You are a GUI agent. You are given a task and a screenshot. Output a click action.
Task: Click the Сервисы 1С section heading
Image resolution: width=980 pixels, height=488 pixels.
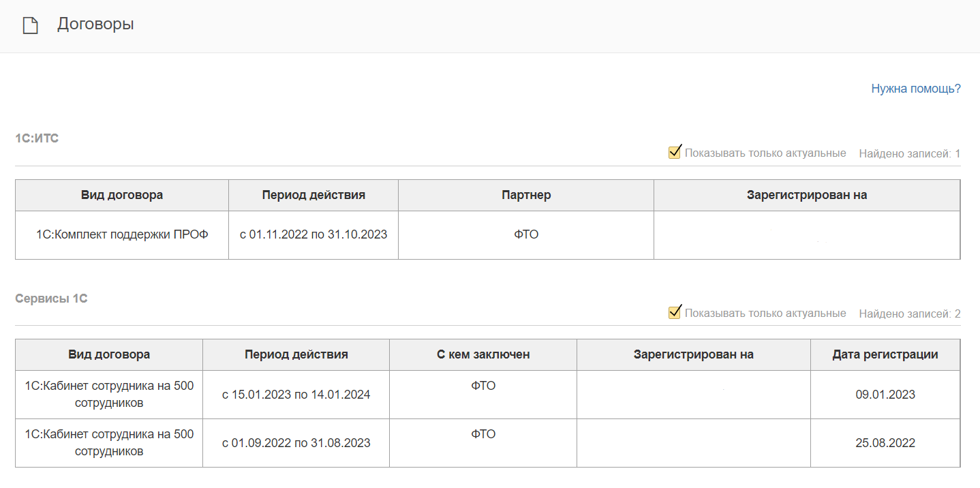coord(52,299)
